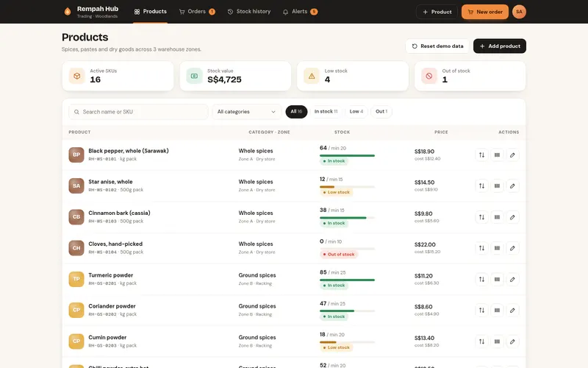This screenshot has width=588, height=368.
Task: Adjust stock for Coriander powder row
Action: pyautogui.click(x=481, y=310)
